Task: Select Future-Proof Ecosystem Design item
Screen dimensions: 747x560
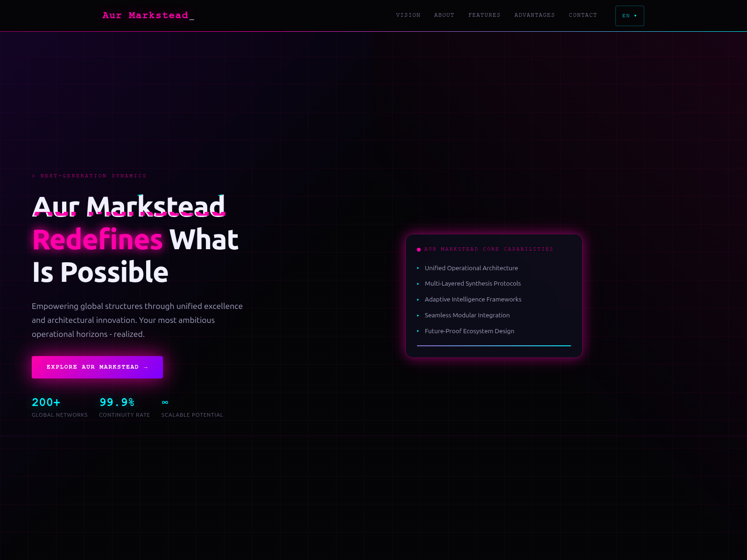Action: click(x=469, y=331)
